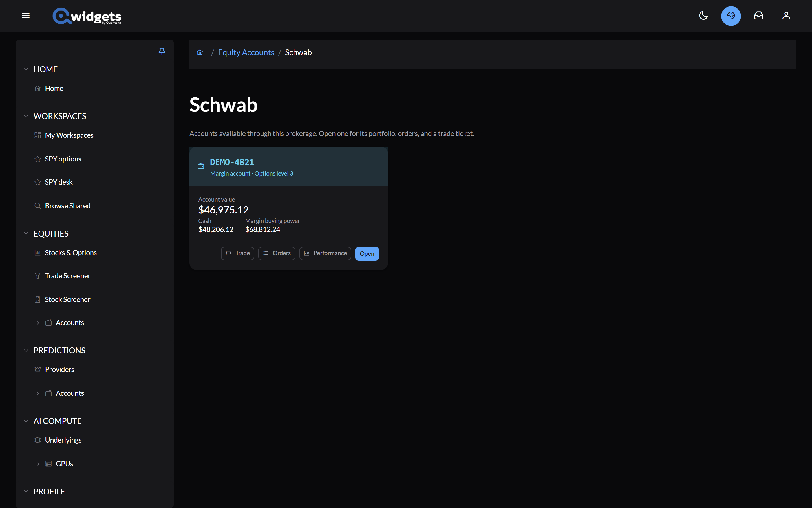Viewport: 812px width, 508px height.
Task: Open SPY options workspace
Action: (63, 159)
